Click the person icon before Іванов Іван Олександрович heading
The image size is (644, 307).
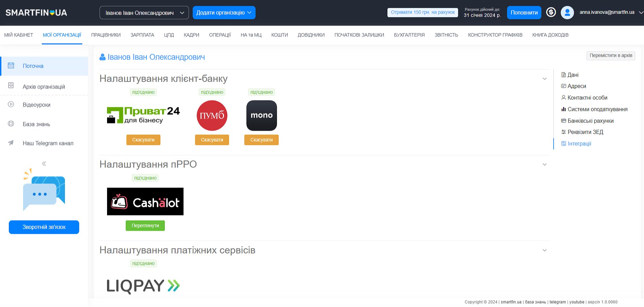click(102, 57)
